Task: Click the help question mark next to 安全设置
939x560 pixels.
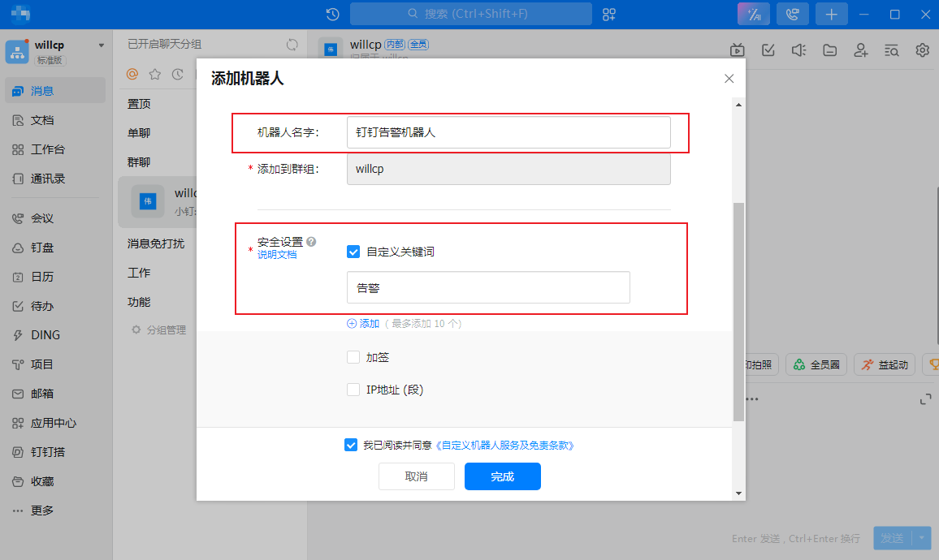Action: (311, 242)
